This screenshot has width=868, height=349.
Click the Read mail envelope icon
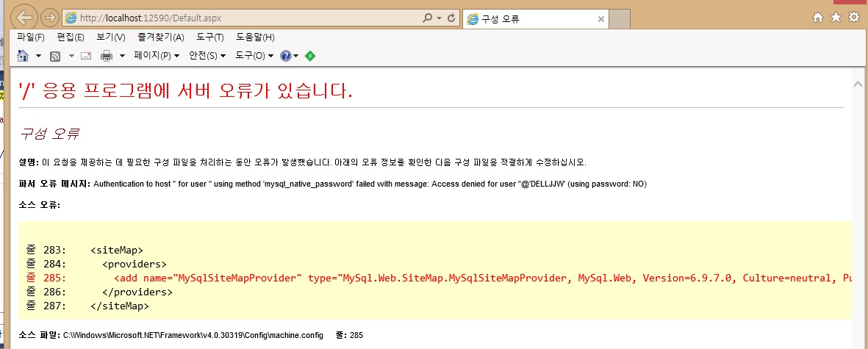point(85,56)
